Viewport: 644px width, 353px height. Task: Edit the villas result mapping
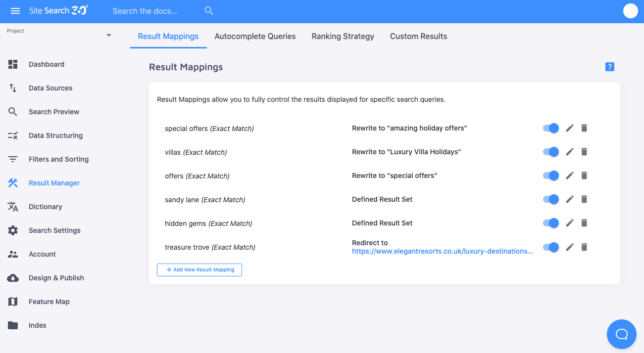[x=569, y=152]
